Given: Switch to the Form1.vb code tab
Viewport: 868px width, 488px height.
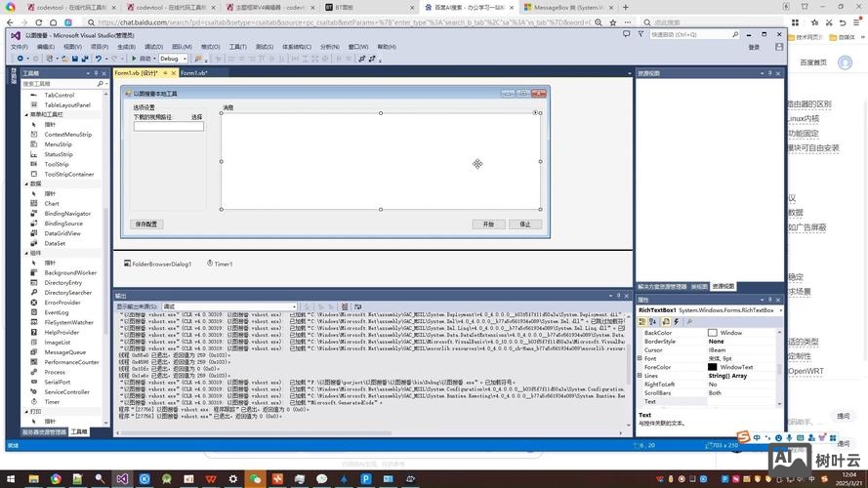Looking at the screenshot, I should pyautogui.click(x=193, y=73).
